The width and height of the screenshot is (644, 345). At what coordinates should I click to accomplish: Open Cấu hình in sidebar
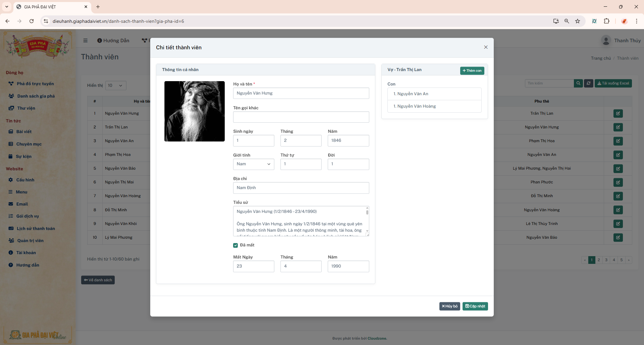coord(25,180)
